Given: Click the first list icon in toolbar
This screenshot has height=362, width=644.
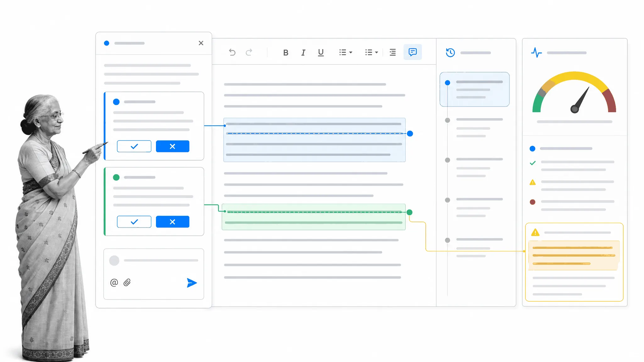Looking at the screenshot, I should coord(343,52).
